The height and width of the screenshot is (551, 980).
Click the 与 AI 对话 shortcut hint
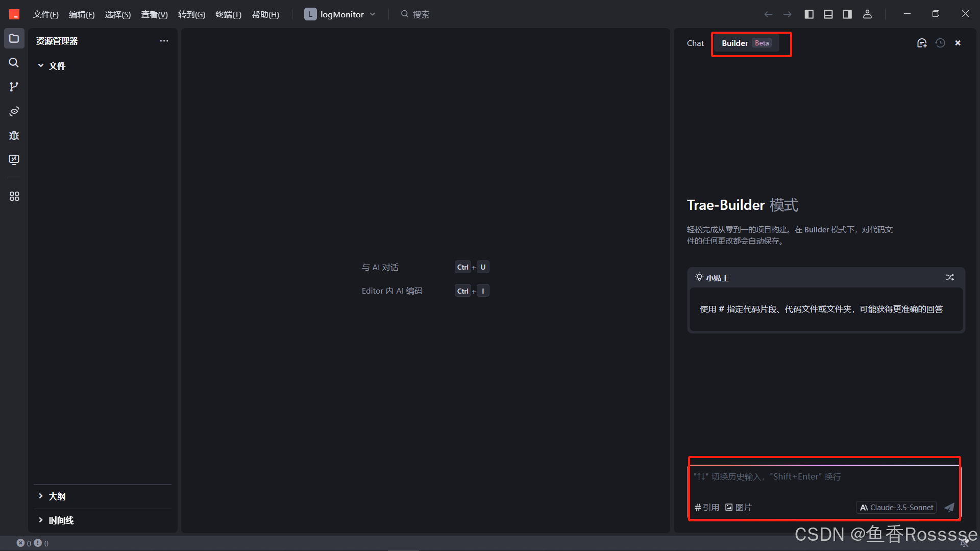[x=380, y=267]
